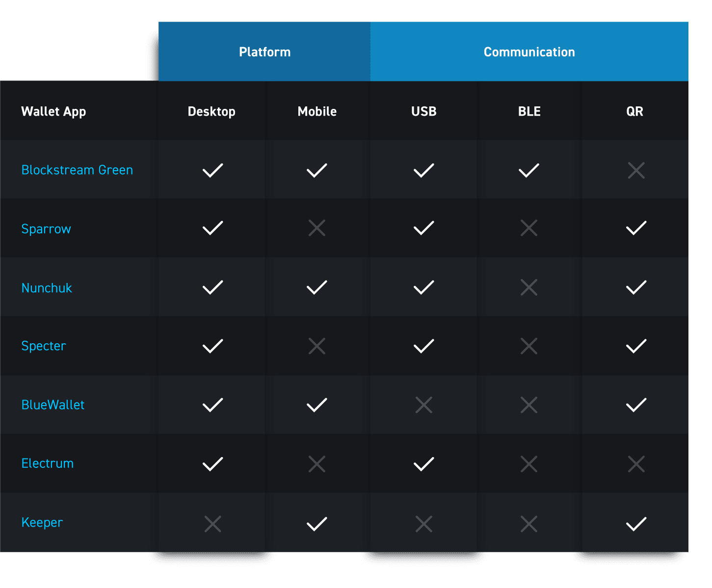Open the Specter wallet link
The width and height of the screenshot is (712, 588).
point(44,346)
